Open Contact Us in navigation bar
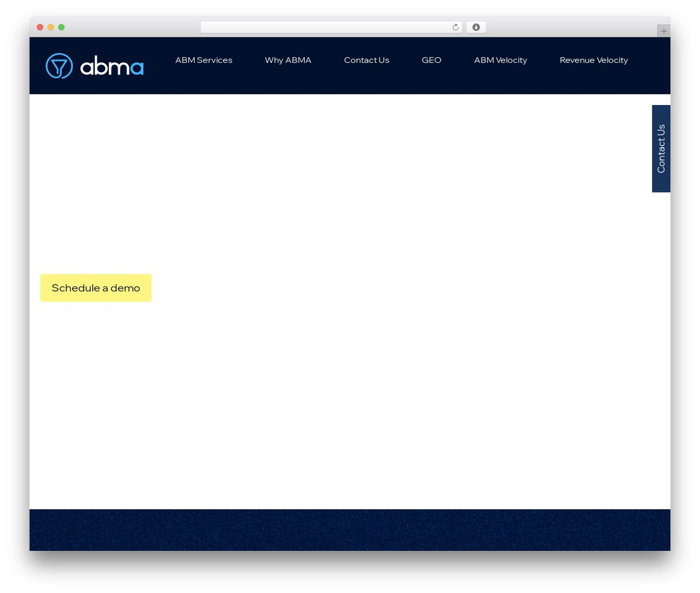The image size is (700, 593). [x=366, y=60]
